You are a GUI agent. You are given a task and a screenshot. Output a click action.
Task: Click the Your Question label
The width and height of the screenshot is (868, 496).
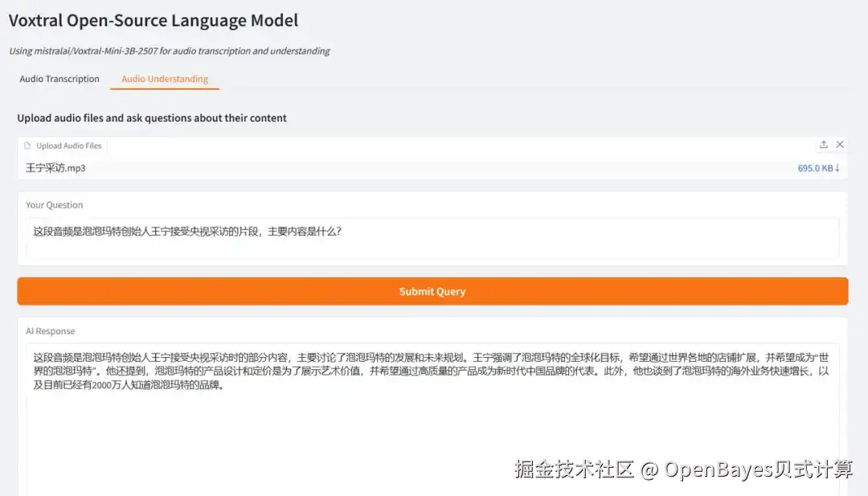pyautogui.click(x=55, y=205)
